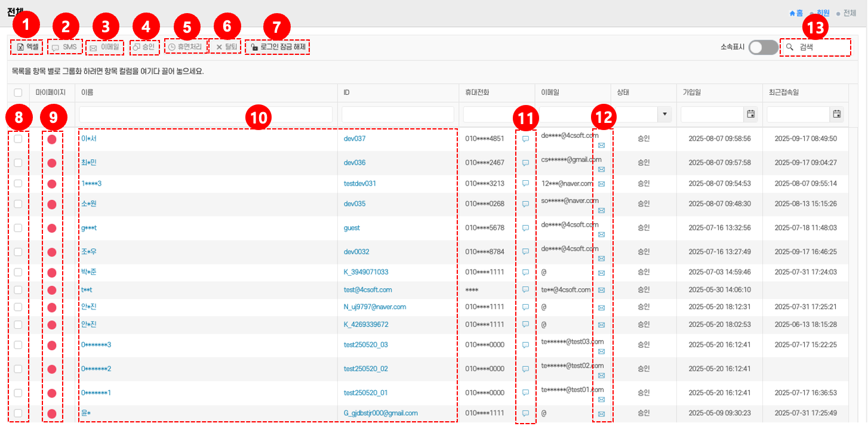Go to 홈 in breadcrumb
The image size is (868, 426).
pos(796,13)
